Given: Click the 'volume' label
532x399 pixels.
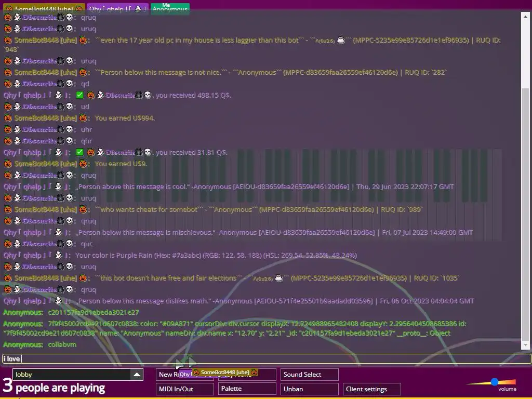Looking at the screenshot, I should pyautogui.click(x=507, y=389).
